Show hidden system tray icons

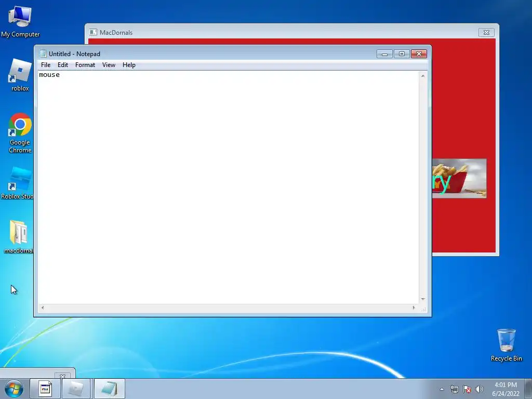pos(442,389)
